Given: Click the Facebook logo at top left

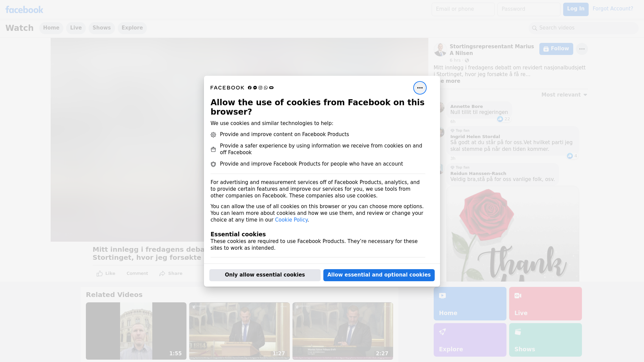Looking at the screenshot, I should [x=24, y=10].
